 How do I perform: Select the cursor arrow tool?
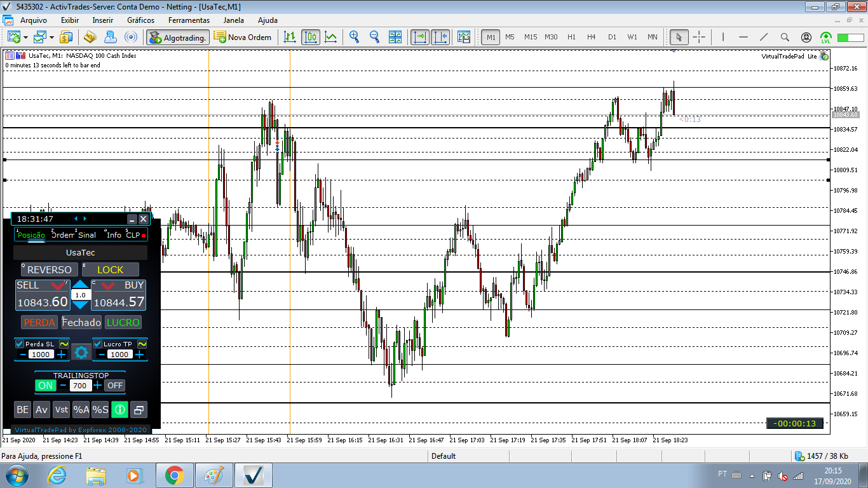[x=679, y=37]
